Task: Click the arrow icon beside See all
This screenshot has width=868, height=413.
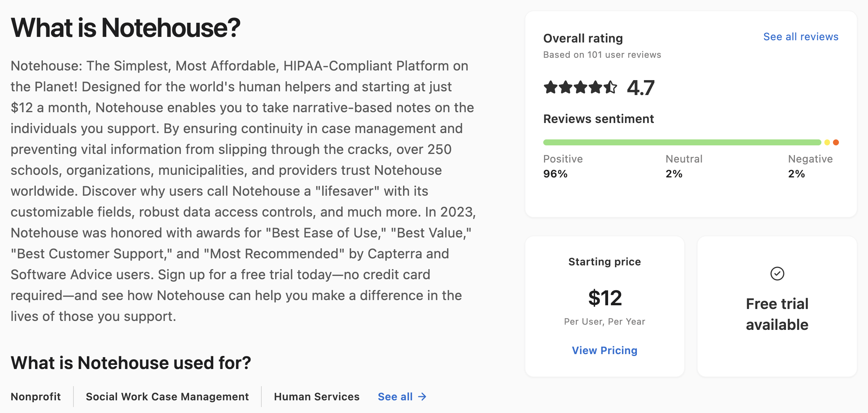Action: 422,397
